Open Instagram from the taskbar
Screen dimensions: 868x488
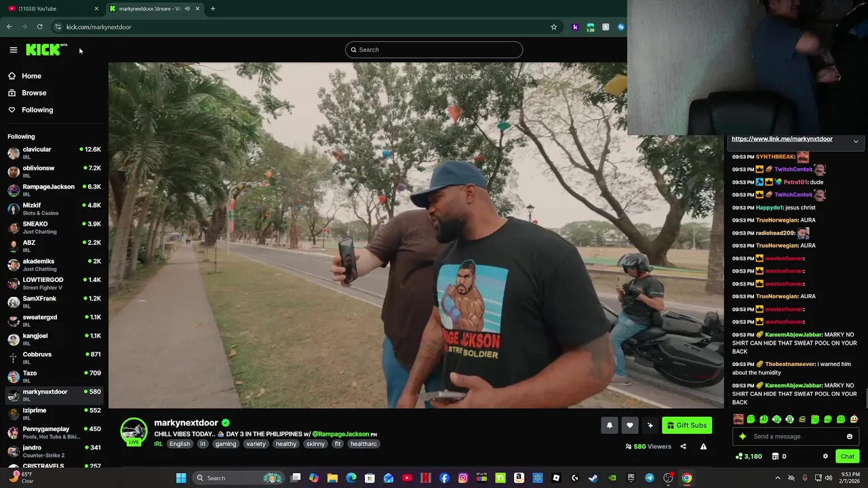click(462, 478)
